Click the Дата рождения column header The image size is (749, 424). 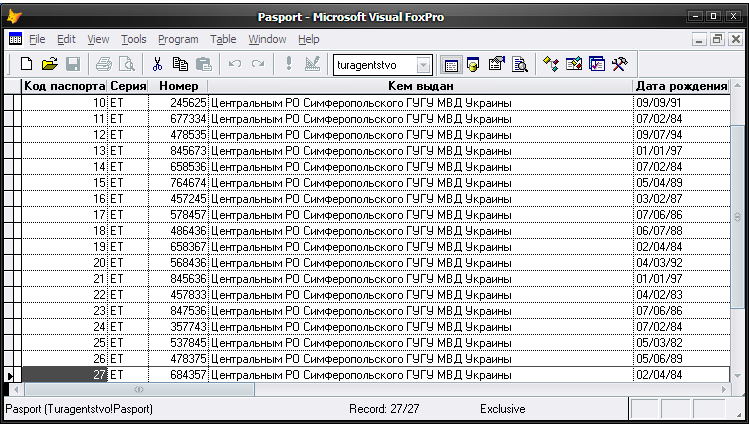[x=682, y=86]
